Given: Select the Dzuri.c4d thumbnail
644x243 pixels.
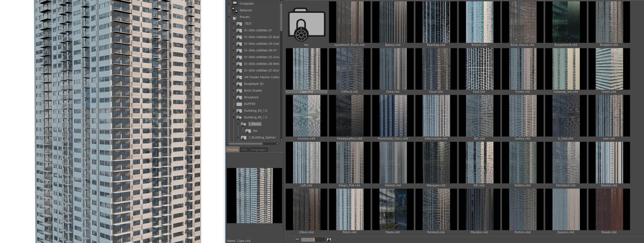Looking at the screenshot, I should [x=436, y=69].
